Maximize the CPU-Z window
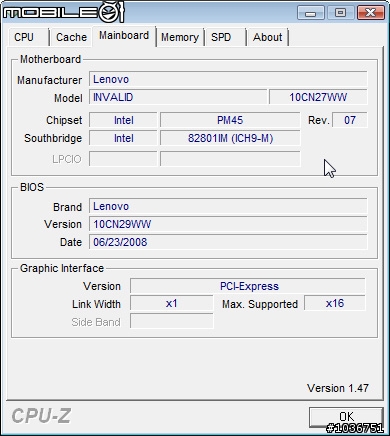The height and width of the screenshot is (436, 390). [340, 13]
